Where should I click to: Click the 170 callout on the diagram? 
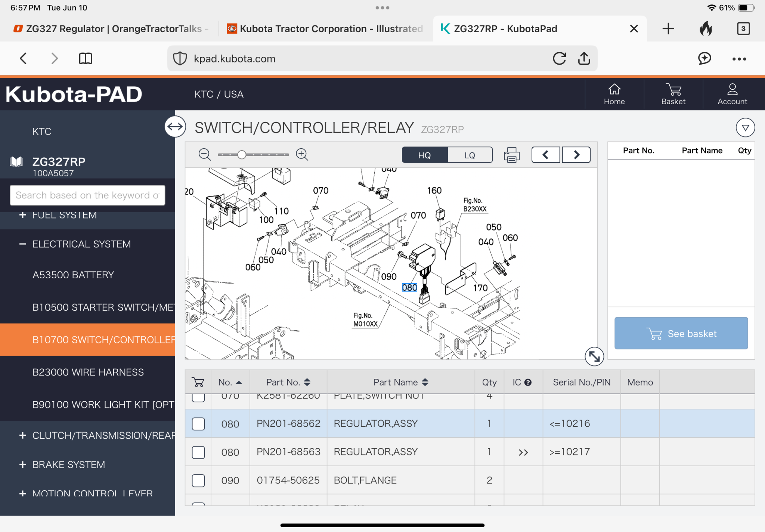pyautogui.click(x=480, y=288)
